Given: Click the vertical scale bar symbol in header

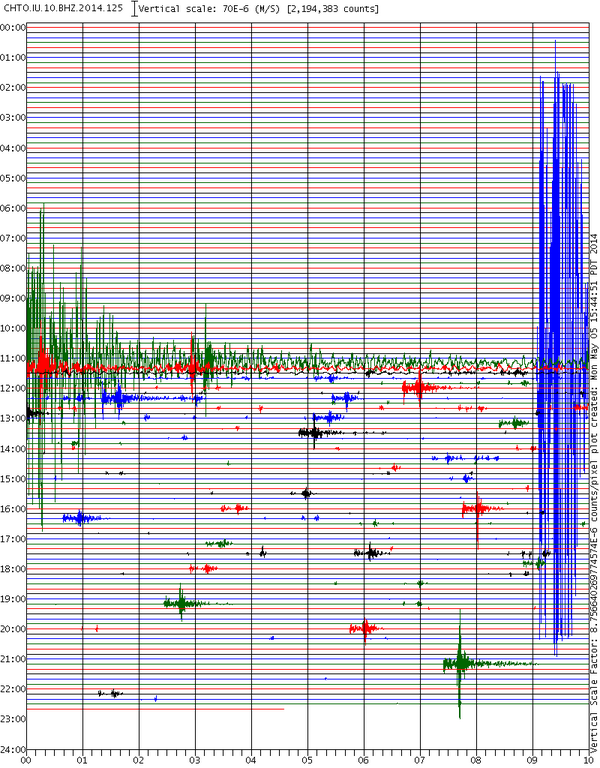Looking at the screenshot, I should tap(134, 9).
